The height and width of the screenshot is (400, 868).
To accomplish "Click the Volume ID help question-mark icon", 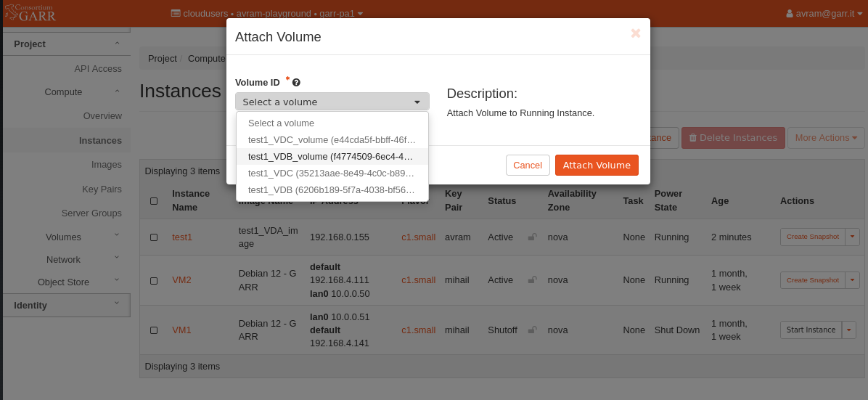I will (296, 83).
